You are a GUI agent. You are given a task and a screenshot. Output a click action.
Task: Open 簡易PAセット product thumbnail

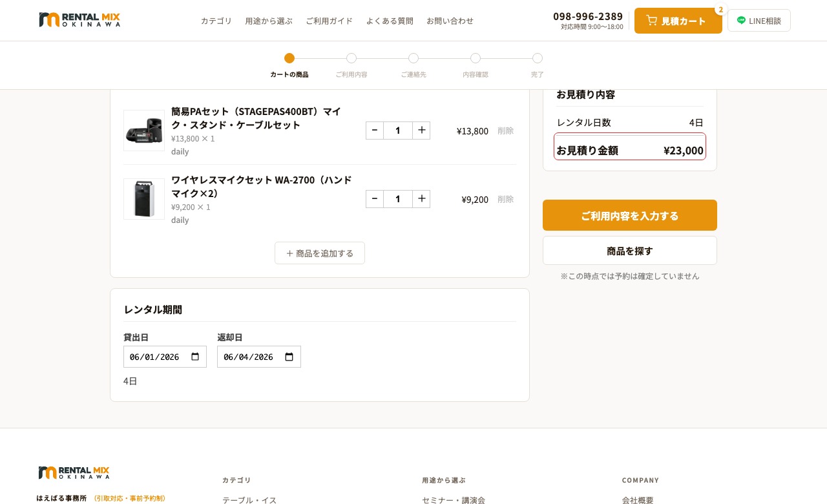click(x=144, y=131)
